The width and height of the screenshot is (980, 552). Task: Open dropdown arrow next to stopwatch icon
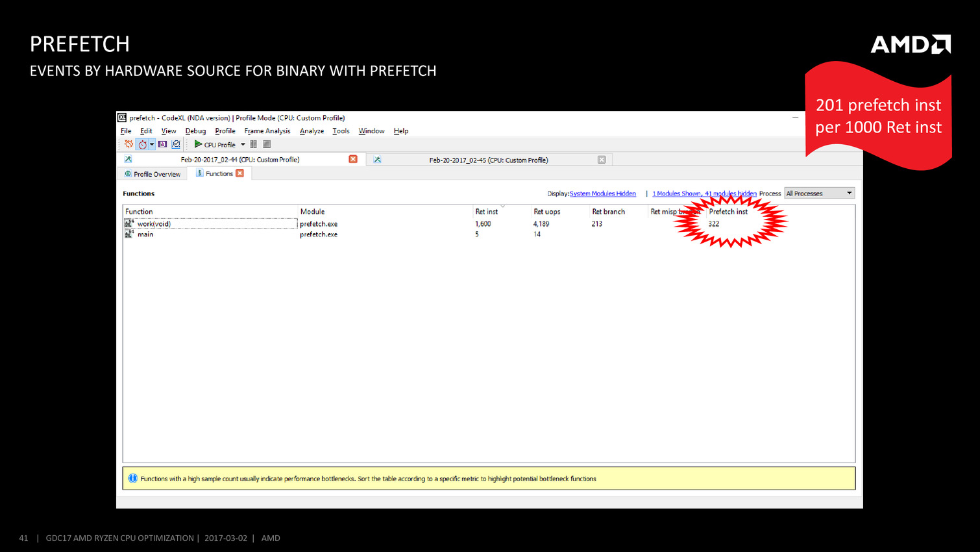click(x=152, y=144)
